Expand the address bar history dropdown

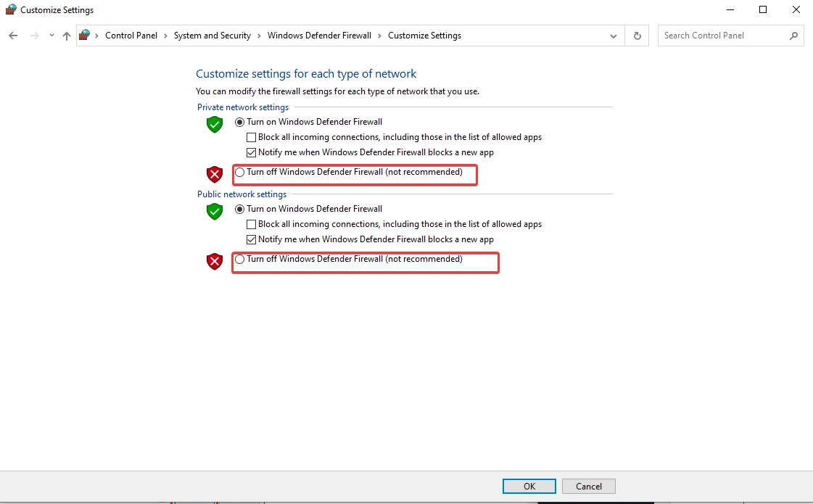pos(614,36)
